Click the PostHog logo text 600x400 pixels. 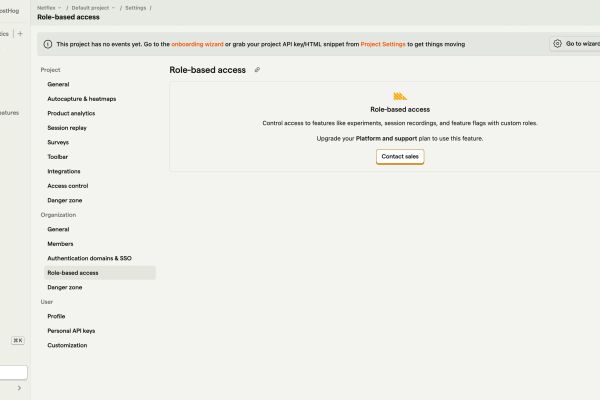tap(9, 11)
